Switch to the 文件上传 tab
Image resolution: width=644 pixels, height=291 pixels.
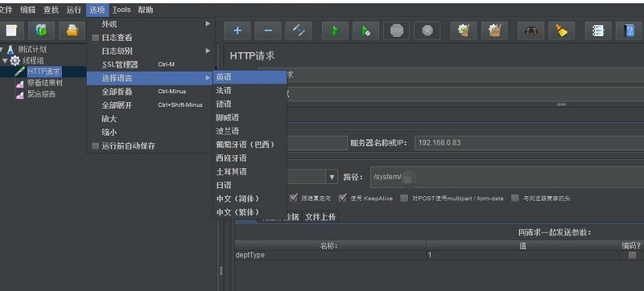point(320,217)
